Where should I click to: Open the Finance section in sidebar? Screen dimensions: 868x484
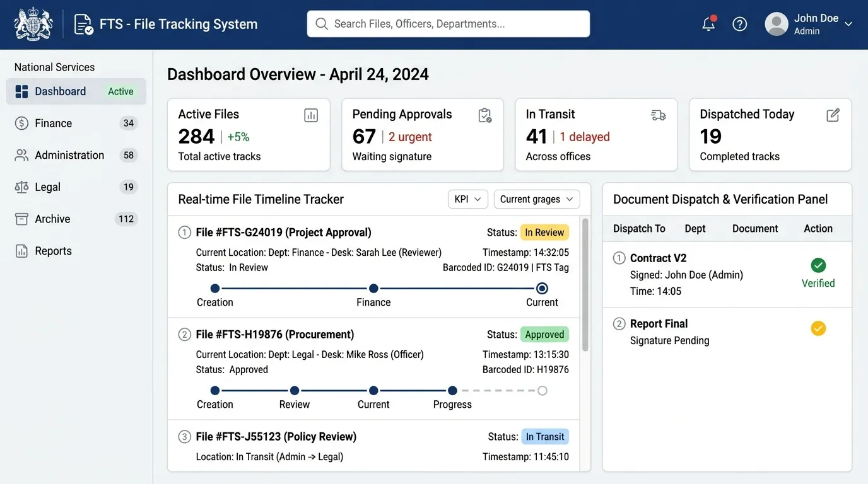click(x=76, y=124)
